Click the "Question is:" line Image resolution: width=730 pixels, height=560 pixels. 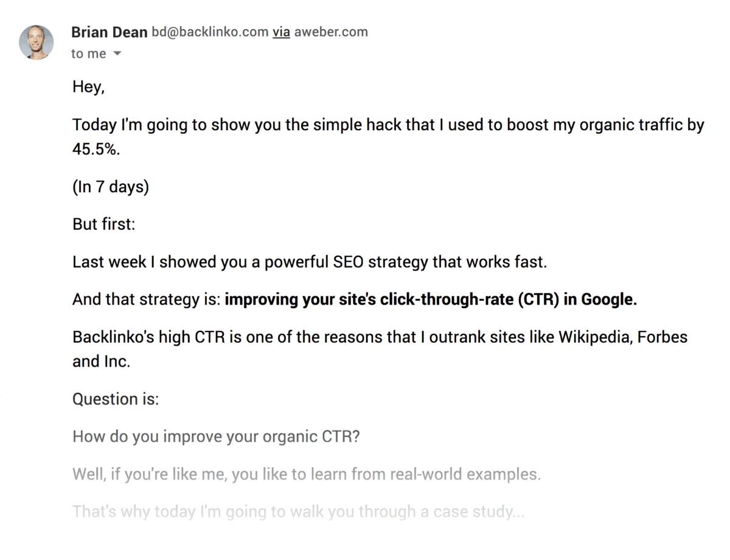[116, 399]
